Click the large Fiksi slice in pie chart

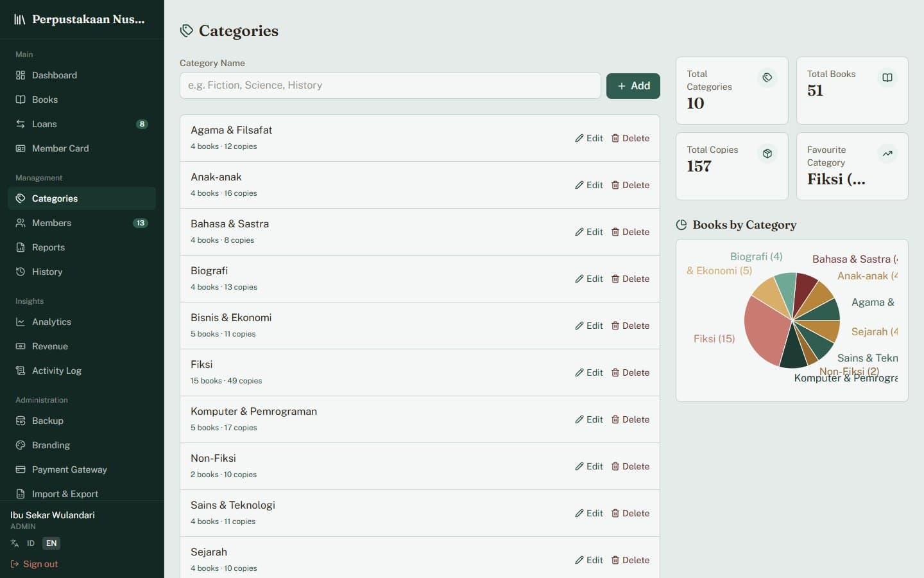(x=767, y=331)
